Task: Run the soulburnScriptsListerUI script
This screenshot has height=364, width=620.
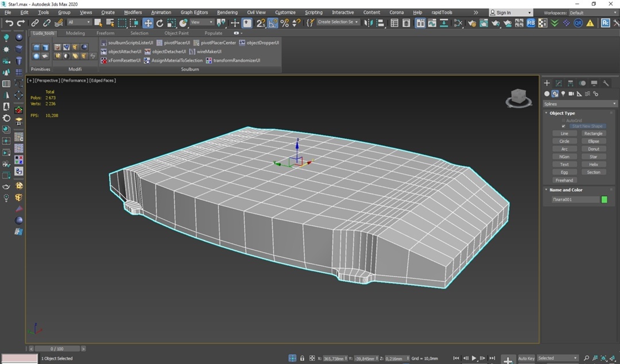Action: tap(127, 42)
